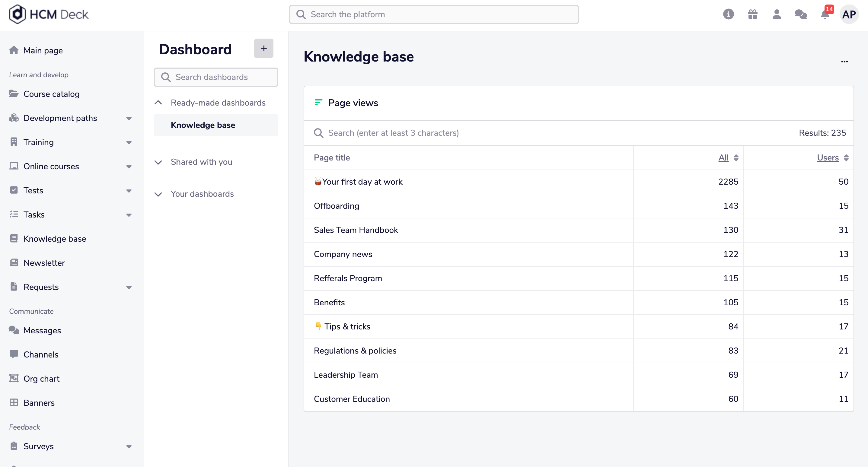Click 'Regulations & policies' row
Screen dimensions: 868x467
579,351
